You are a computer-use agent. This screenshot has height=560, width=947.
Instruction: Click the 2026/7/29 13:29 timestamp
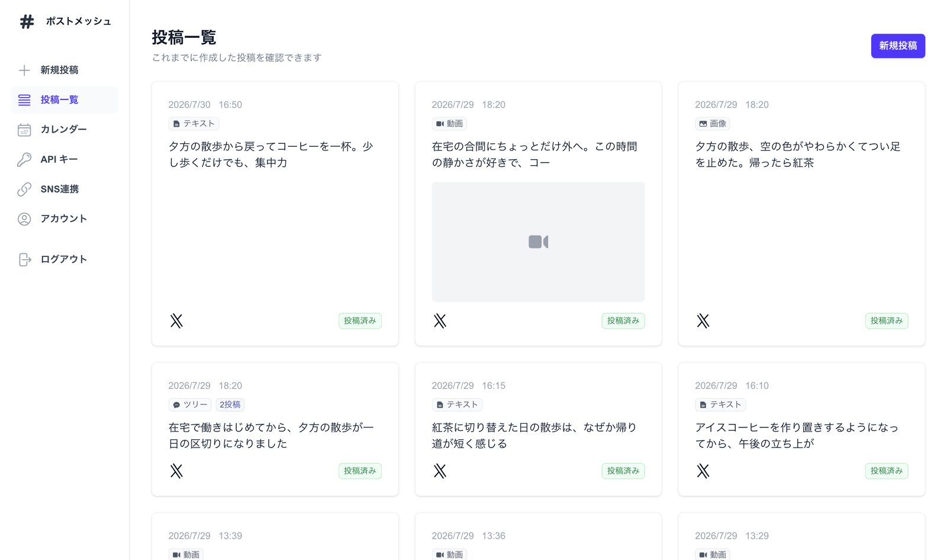(x=732, y=536)
